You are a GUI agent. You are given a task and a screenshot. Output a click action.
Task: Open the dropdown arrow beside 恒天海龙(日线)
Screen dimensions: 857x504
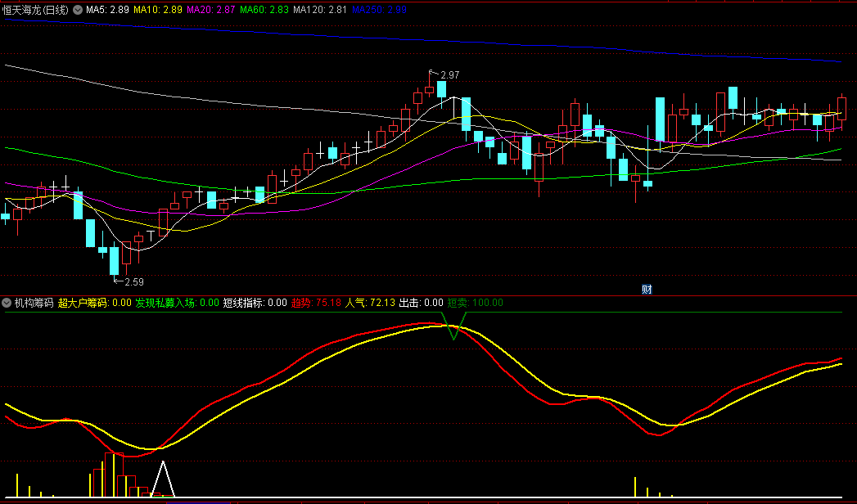click(78, 10)
